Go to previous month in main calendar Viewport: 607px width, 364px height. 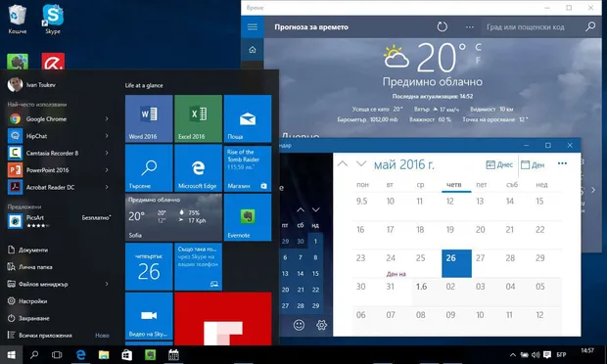click(x=343, y=163)
